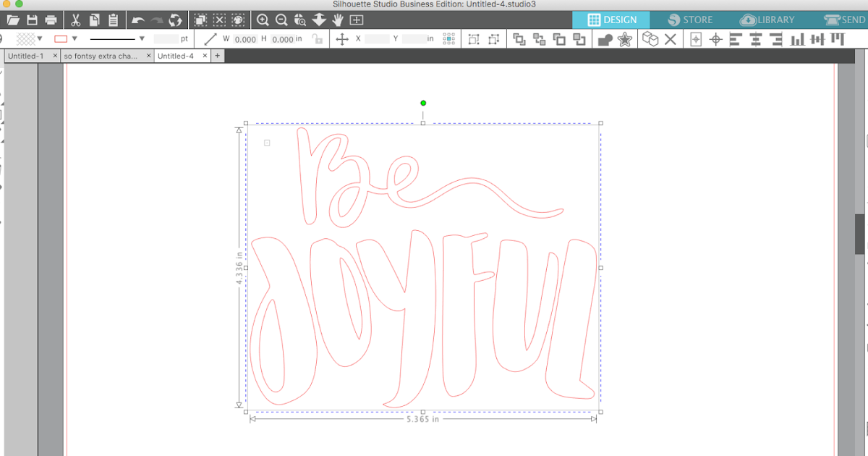
Task: Align selected objects to horizontal center
Action: [x=757, y=39]
